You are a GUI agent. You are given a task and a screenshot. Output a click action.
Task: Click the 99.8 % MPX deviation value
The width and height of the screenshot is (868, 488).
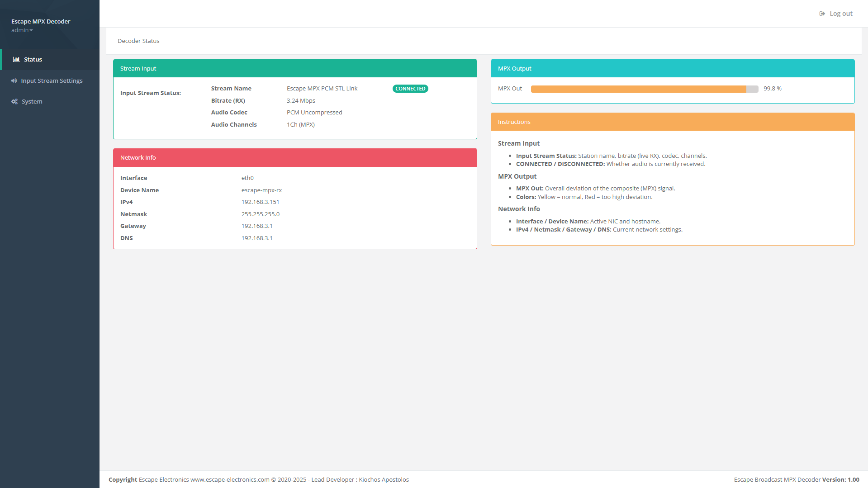click(x=772, y=89)
